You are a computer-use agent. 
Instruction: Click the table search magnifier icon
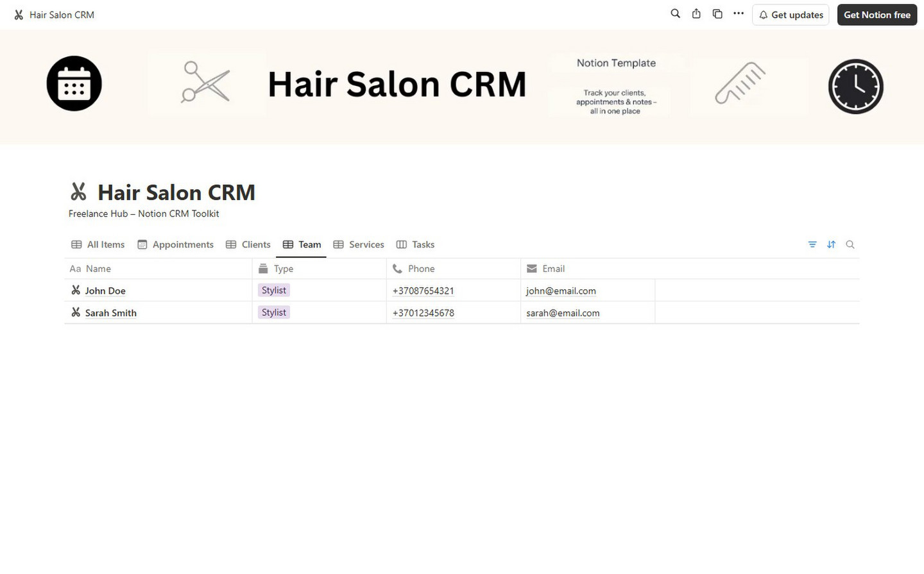(x=850, y=244)
